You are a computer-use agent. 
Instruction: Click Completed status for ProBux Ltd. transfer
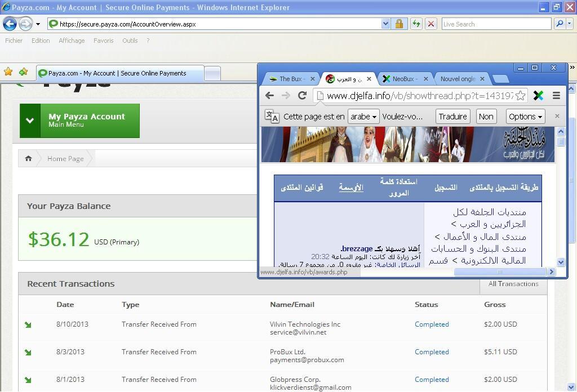click(432, 352)
